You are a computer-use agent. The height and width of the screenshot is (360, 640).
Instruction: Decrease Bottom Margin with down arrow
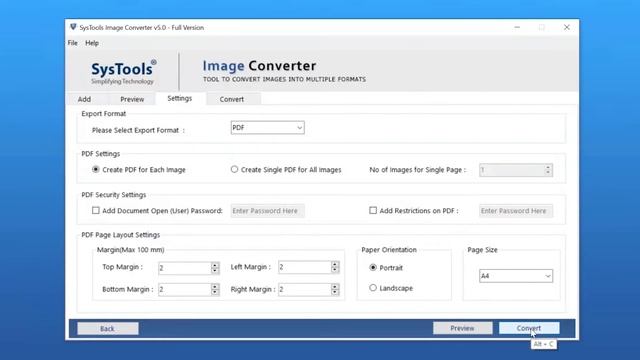click(215, 292)
